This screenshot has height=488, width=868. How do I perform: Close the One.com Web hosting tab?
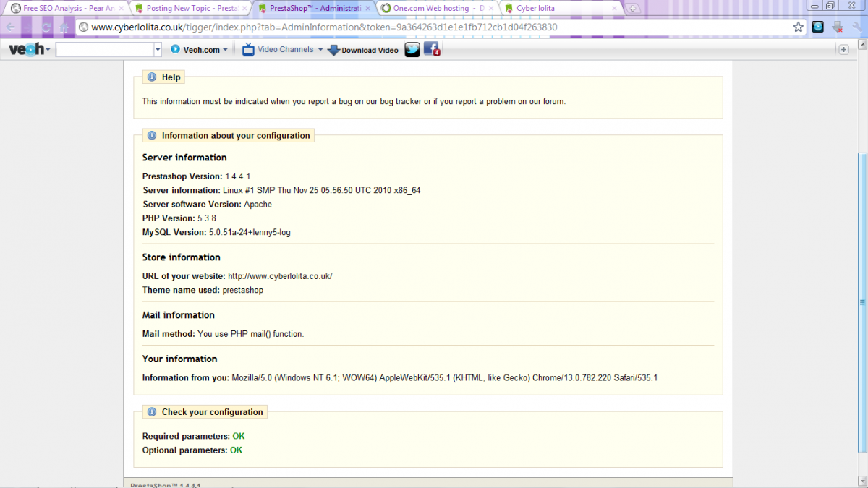click(490, 9)
